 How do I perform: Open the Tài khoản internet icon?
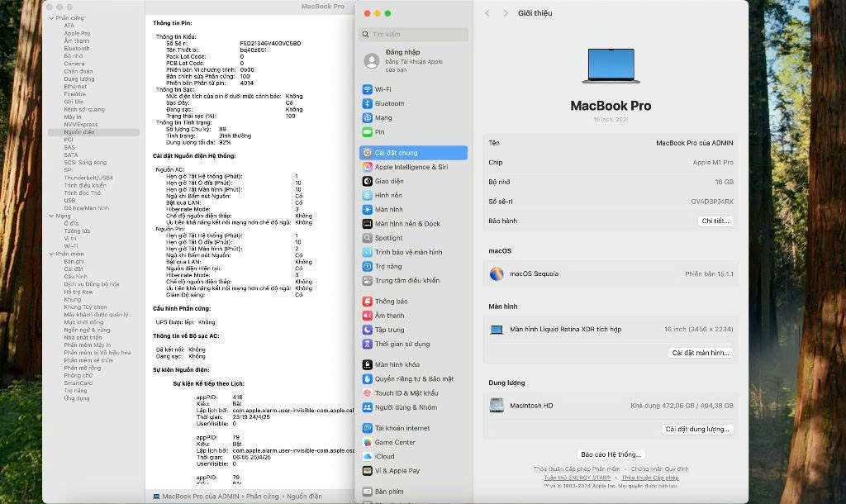367,428
